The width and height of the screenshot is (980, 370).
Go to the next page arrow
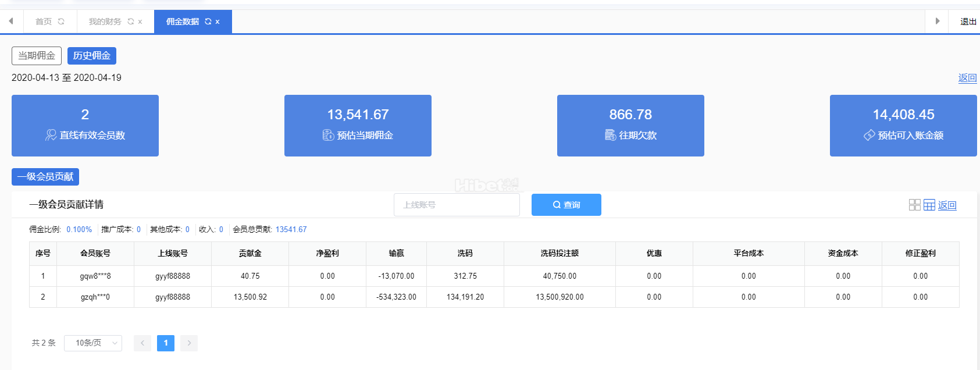pyautogui.click(x=189, y=343)
